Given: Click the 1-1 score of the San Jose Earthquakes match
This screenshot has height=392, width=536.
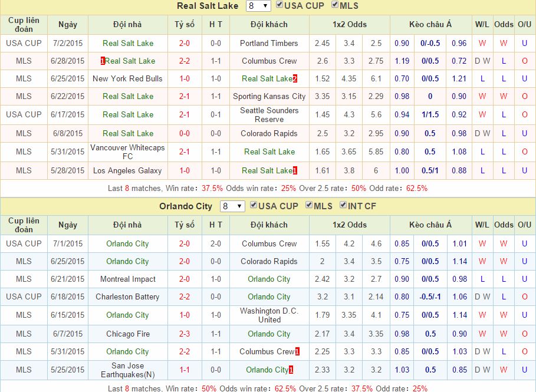Looking at the screenshot, I should coord(185,370).
